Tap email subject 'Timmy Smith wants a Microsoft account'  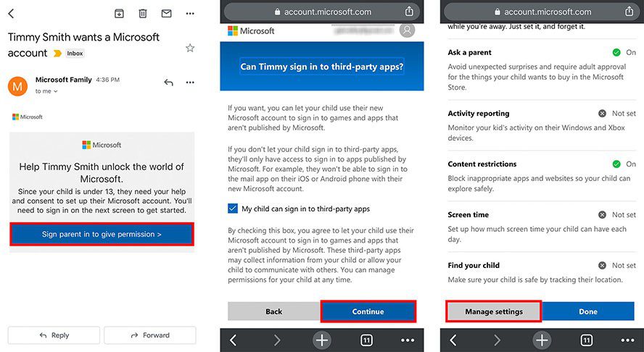click(84, 45)
